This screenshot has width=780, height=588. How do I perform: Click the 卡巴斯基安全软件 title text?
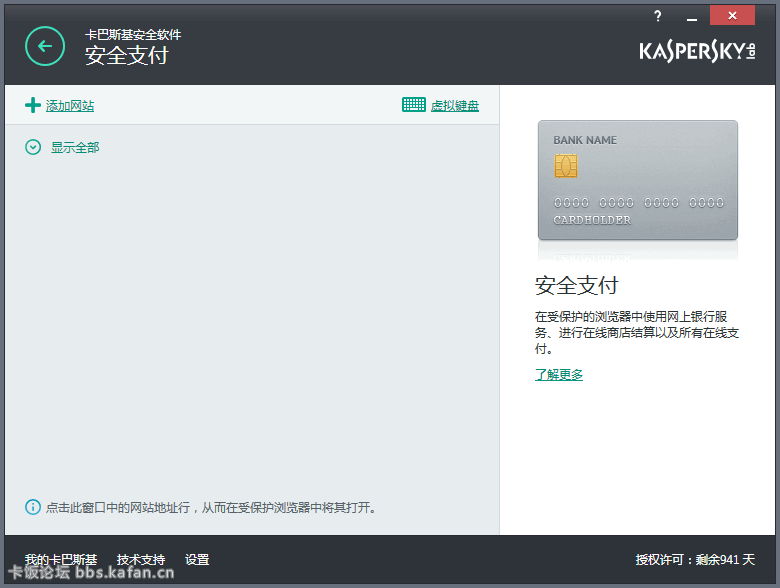pyautogui.click(x=133, y=35)
